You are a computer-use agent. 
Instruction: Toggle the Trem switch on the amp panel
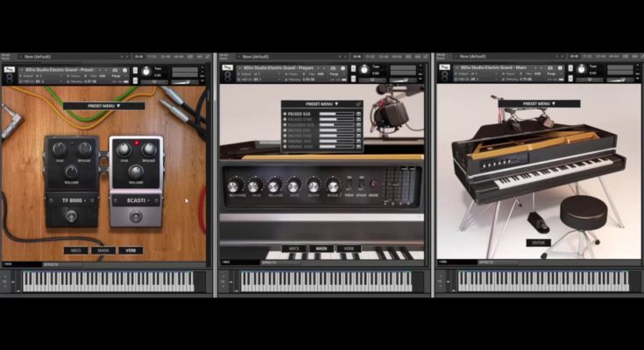pos(348,185)
